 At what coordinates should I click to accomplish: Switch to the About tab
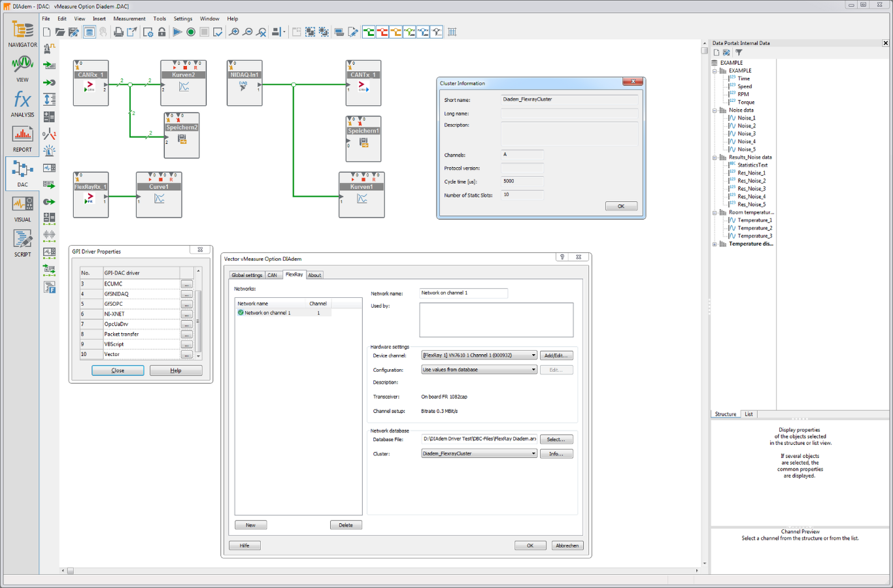point(314,275)
